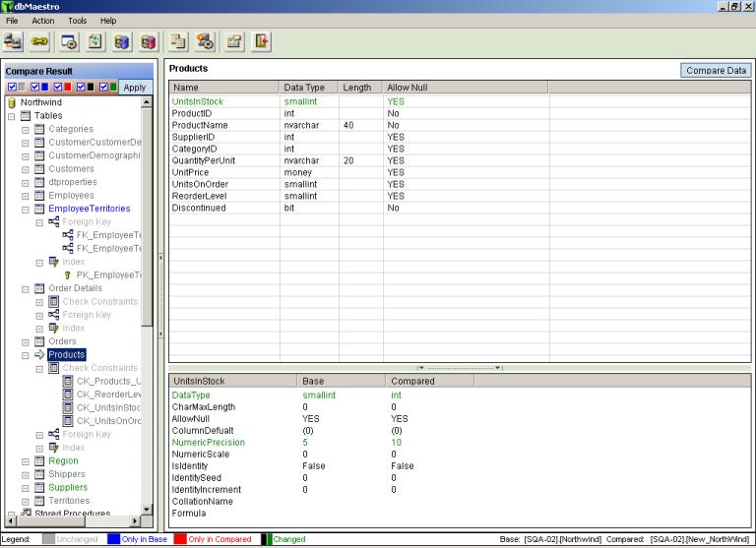Open the Action menu
This screenshot has height=548, width=756.
[43, 21]
